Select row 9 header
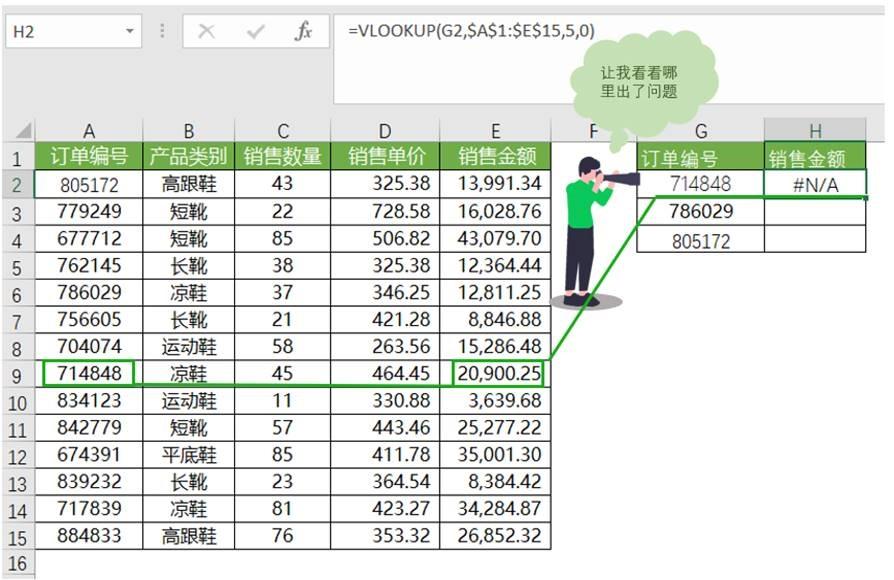 click(17, 376)
